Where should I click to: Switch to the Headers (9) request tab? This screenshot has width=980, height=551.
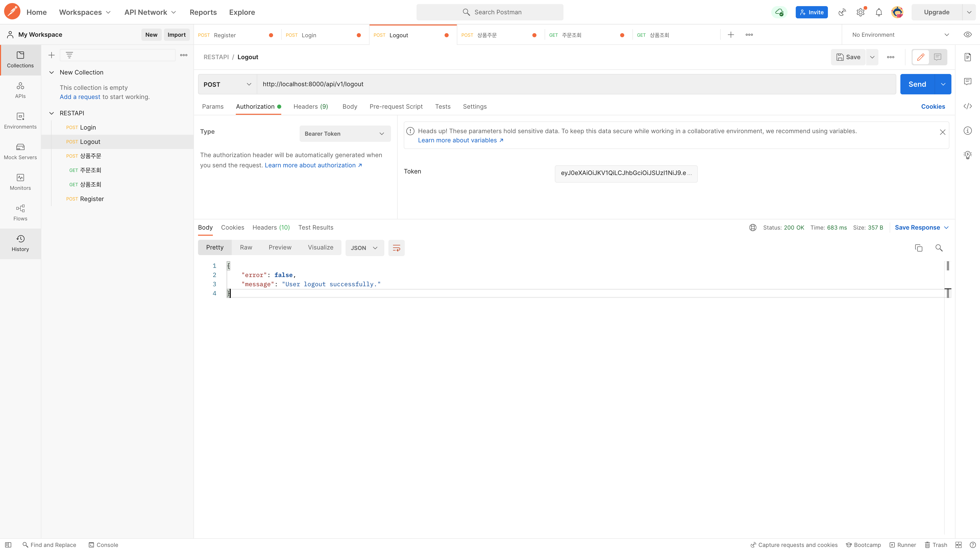tap(310, 106)
